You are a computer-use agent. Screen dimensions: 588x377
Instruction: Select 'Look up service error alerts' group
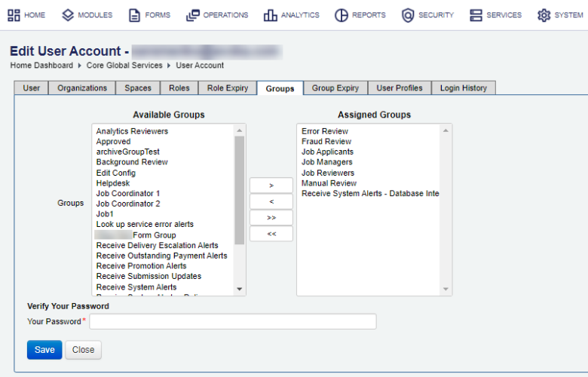[x=145, y=225]
